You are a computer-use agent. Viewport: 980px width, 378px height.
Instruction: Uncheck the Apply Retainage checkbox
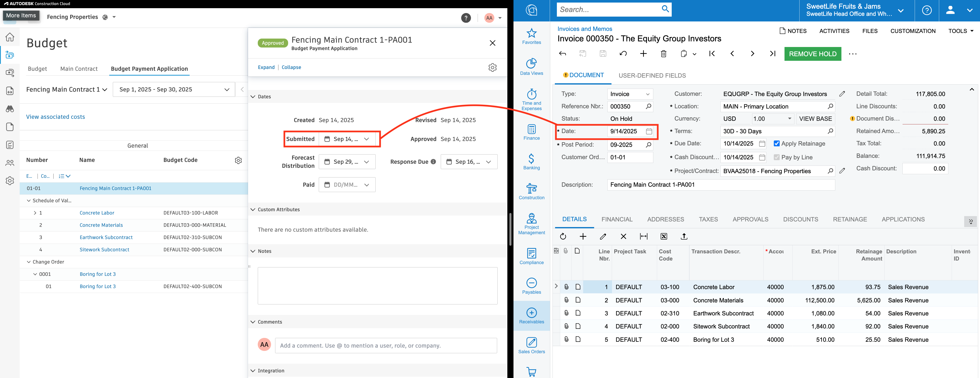click(x=776, y=144)
